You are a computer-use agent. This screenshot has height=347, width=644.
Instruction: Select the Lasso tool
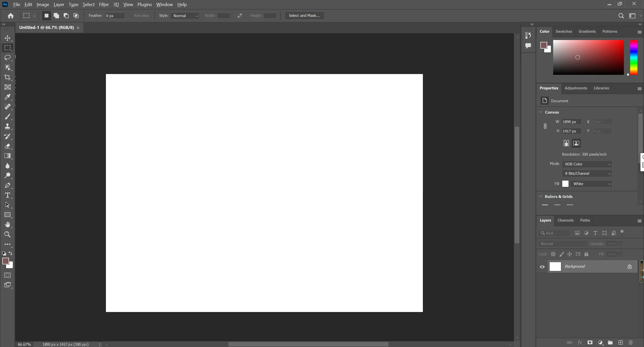click(8, 58)
